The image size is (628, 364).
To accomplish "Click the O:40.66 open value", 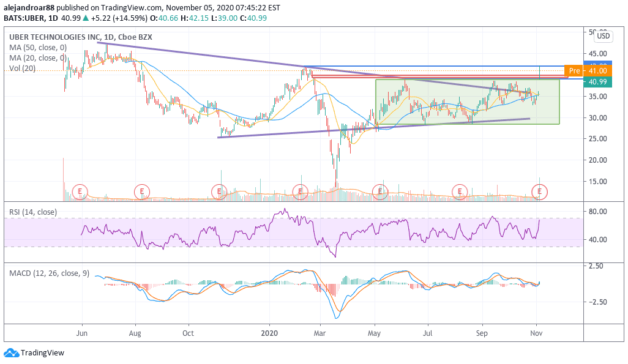I will point(164,18).
